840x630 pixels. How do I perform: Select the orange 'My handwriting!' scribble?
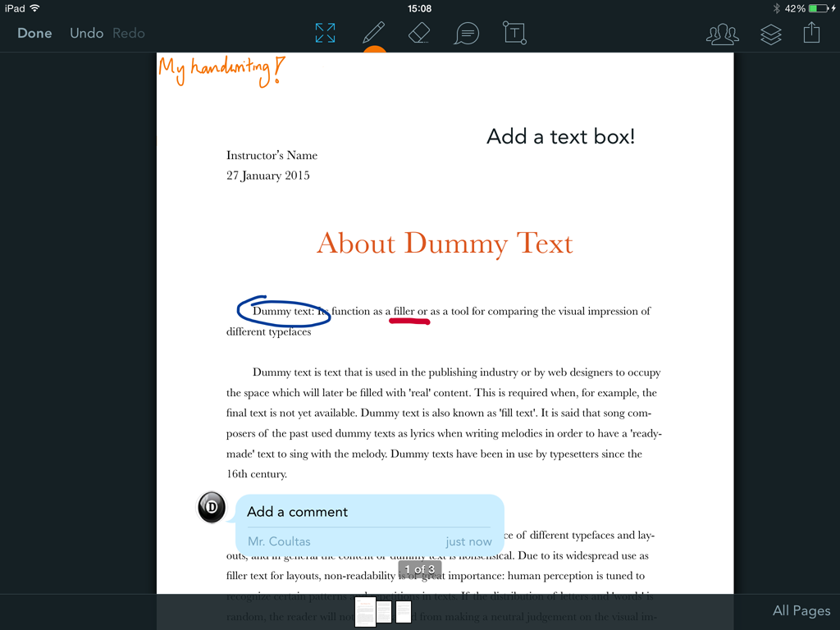pos(221,71)
